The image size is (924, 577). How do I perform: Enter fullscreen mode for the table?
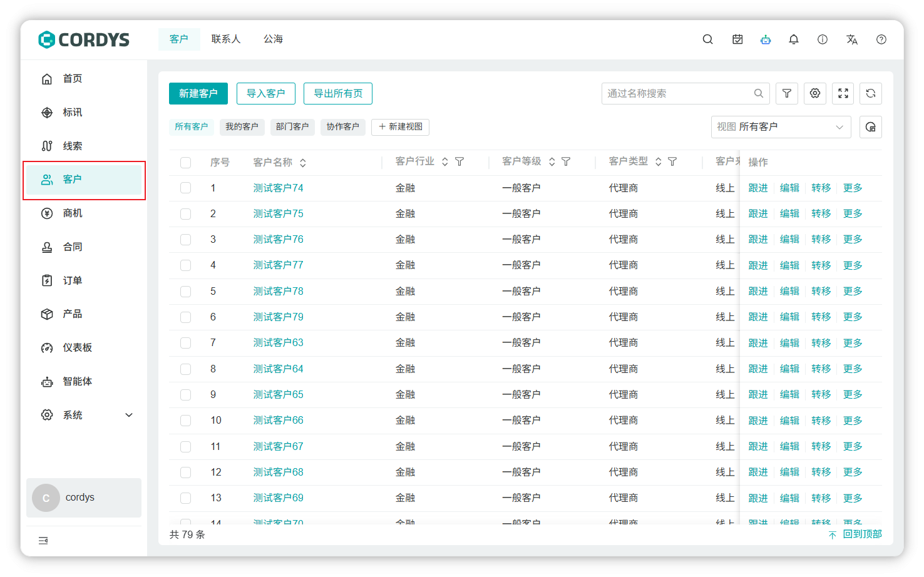[843, 93]
